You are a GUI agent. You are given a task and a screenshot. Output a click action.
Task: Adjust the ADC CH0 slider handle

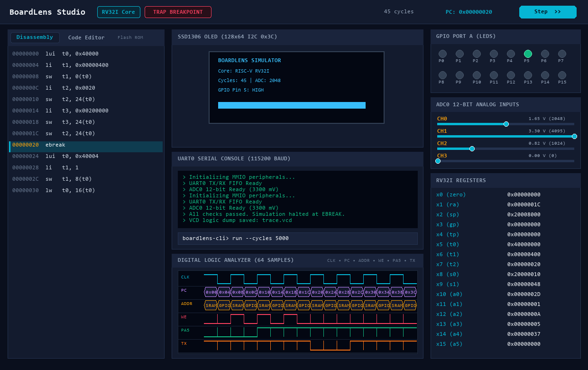click(506, 124)
